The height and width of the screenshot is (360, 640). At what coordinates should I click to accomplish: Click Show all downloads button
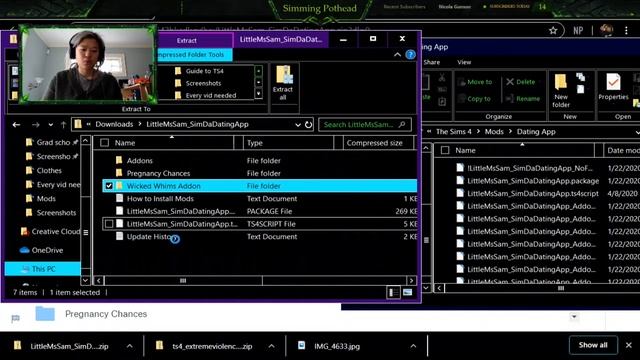click(x=593, y=345)
